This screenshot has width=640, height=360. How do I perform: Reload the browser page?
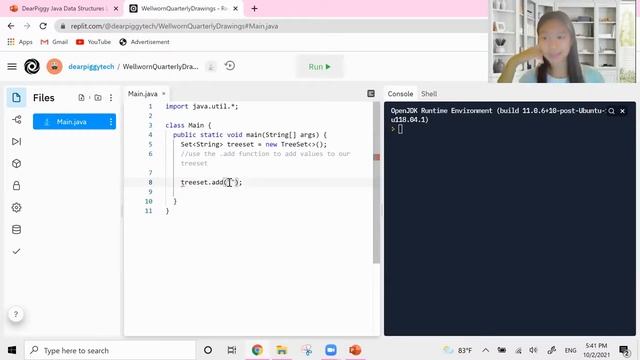pyautogui.click(x=43, y=26)
